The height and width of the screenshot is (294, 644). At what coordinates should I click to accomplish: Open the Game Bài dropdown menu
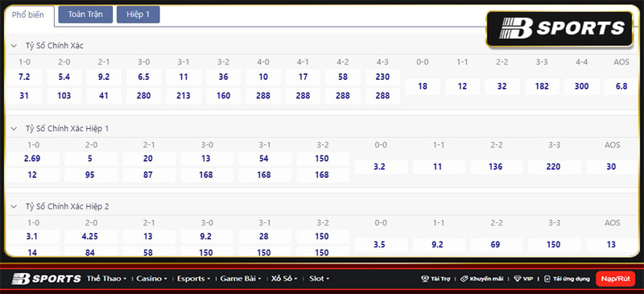point(241,279)
